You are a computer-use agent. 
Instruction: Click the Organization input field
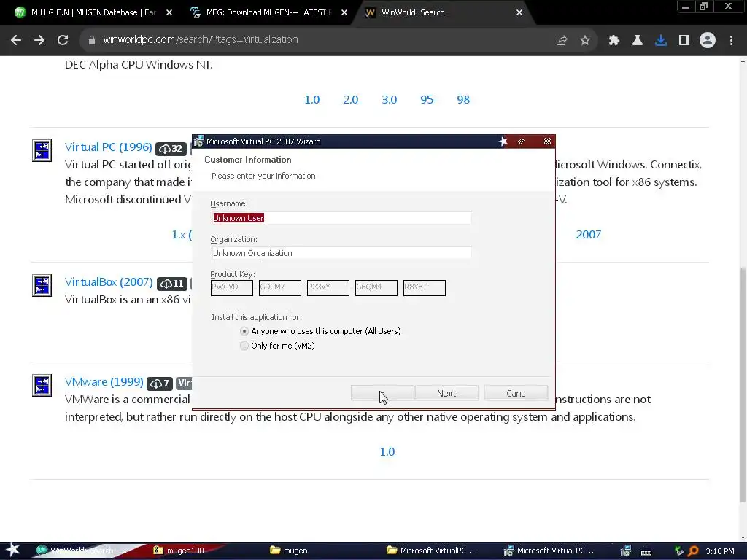341,253
